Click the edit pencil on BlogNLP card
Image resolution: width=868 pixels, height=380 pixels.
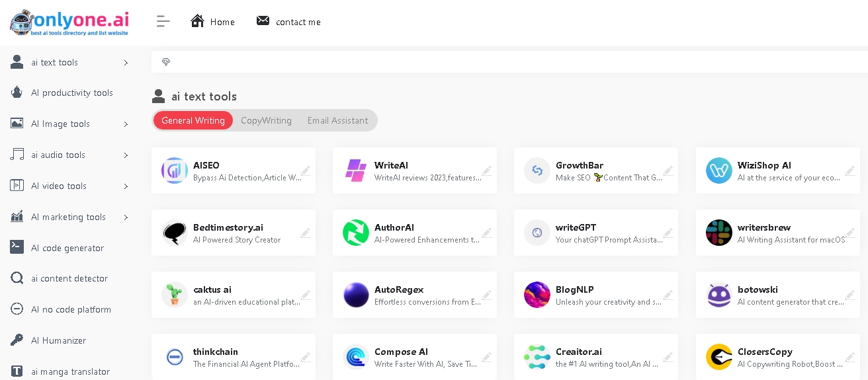[x=668, y=295]
